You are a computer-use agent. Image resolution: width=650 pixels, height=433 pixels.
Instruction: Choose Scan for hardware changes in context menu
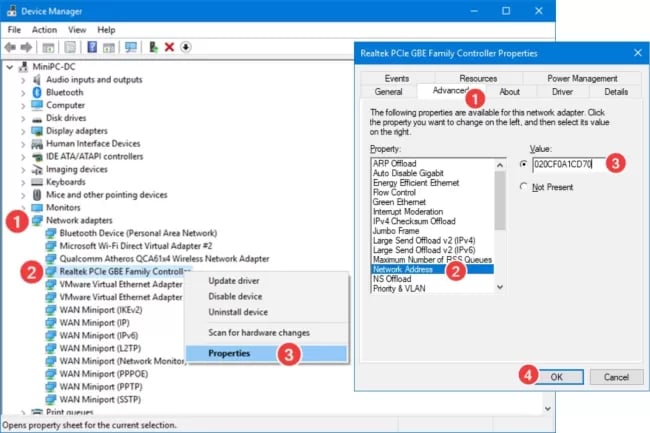click(x=266, y=333)
